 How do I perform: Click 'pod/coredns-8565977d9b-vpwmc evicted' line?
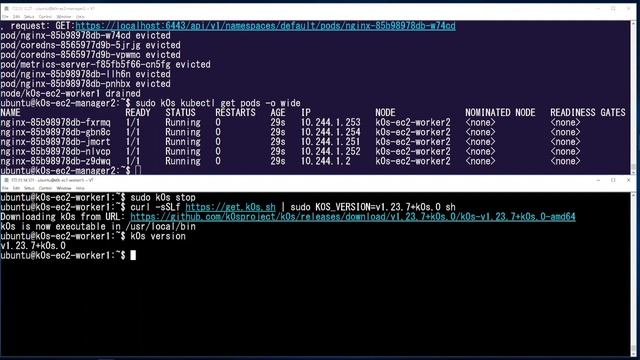point(91,55)
